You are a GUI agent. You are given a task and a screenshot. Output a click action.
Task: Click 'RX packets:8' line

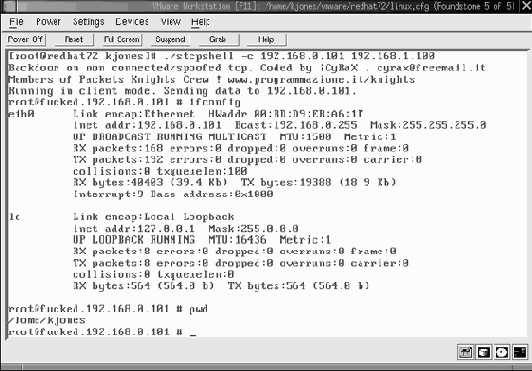tap(234, 252)
